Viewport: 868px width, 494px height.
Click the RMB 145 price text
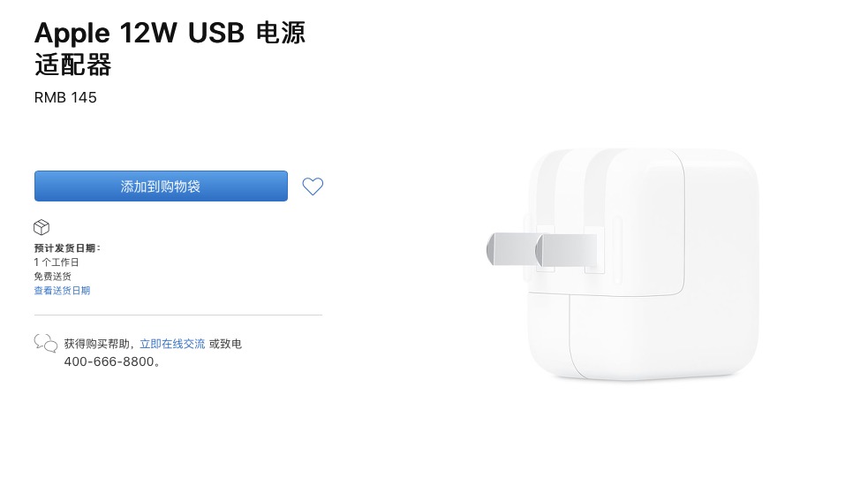coord(65,97)
